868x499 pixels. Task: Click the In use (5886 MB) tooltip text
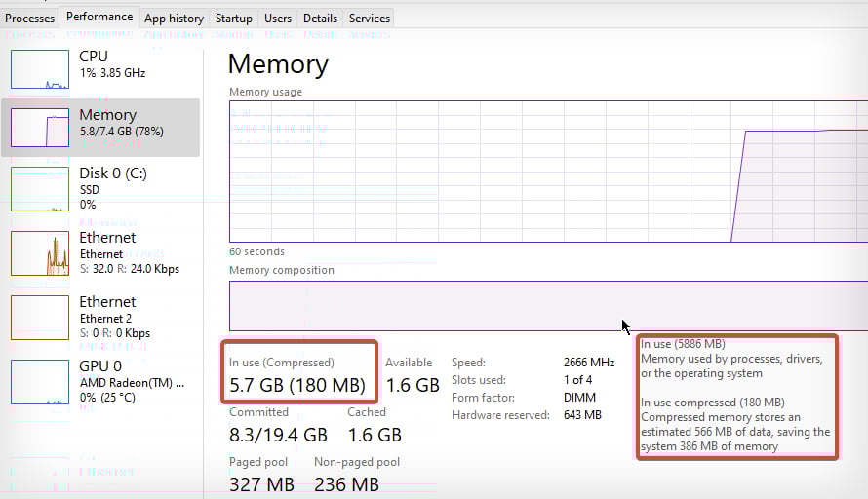[683, 343]
